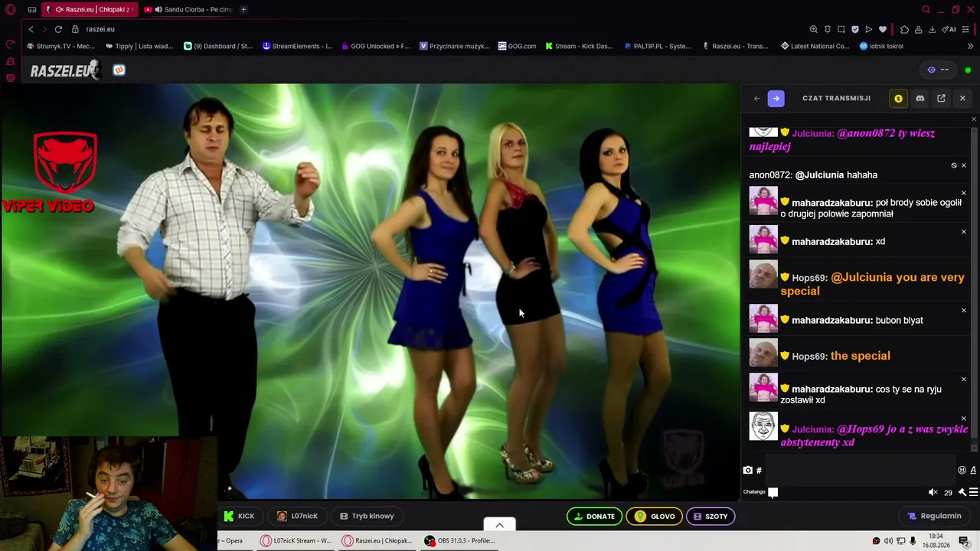The height and width of the screenshot is (551, 980).
Task: Reload the raszei.eu page
Action: click(58, 29)
